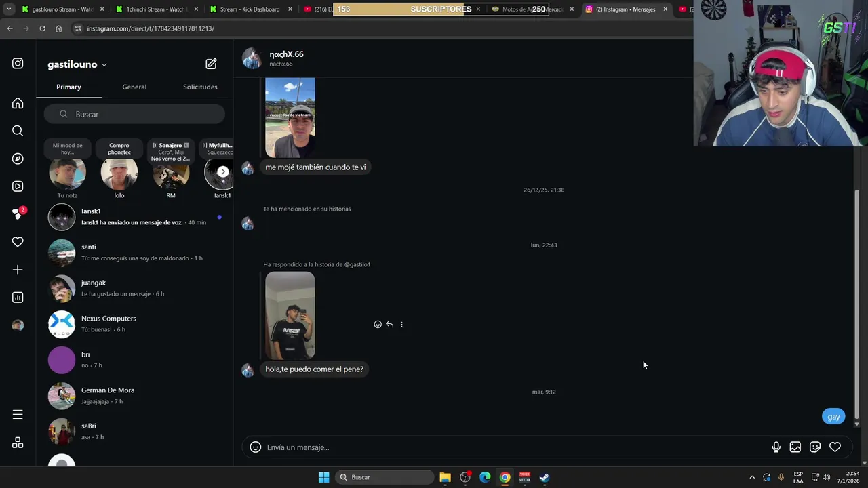Open the search icon in sidebar
This screenshot has width=868, height=488.
18,131
